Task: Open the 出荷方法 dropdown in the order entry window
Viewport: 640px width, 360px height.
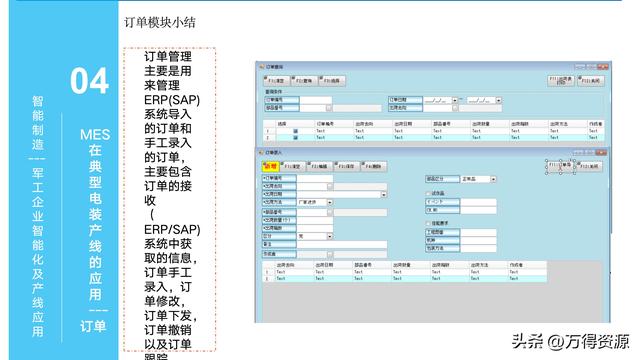Action: coord(330,202)
